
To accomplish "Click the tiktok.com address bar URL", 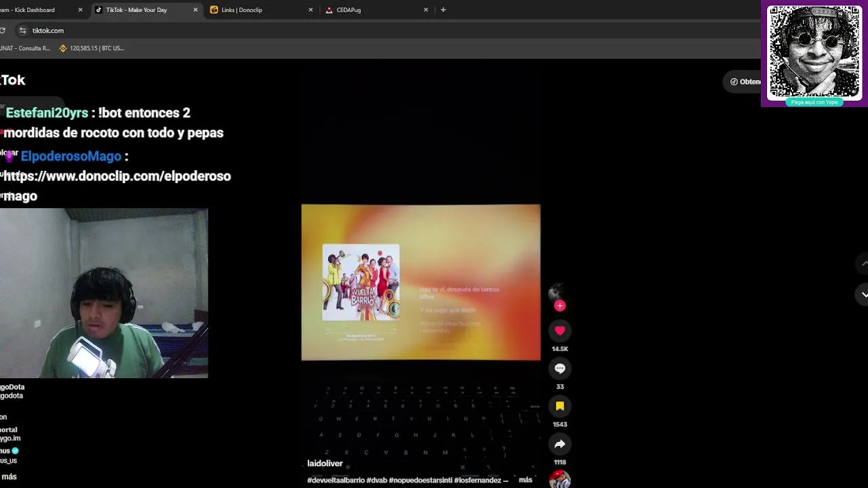I will tap(48, 30).
